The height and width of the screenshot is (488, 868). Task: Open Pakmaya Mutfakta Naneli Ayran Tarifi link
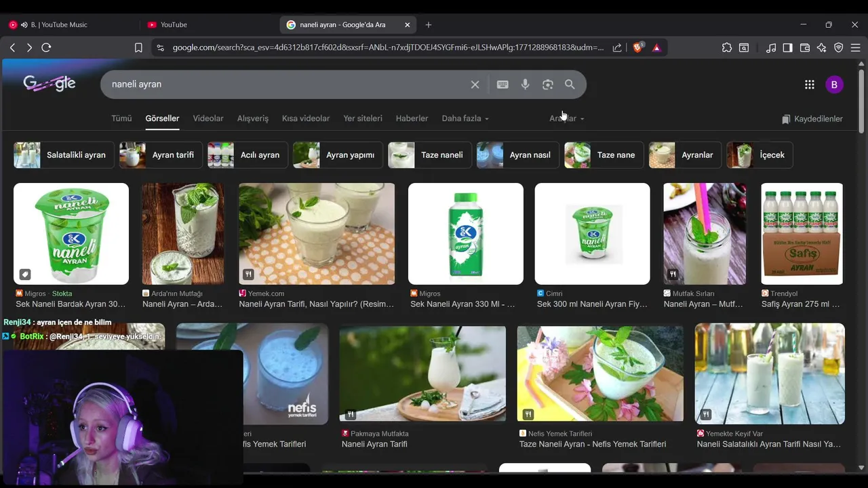coord(374,445)
